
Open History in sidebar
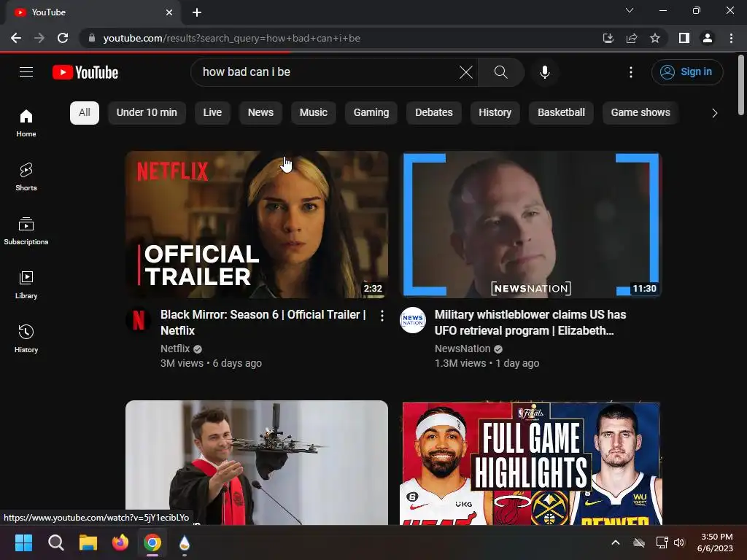tap(26, 338)
